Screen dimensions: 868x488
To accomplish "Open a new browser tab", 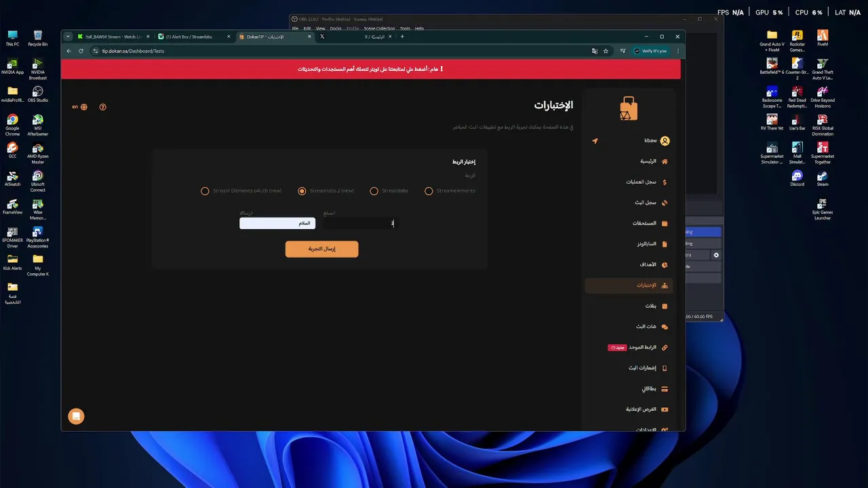I will click(402, 37).
